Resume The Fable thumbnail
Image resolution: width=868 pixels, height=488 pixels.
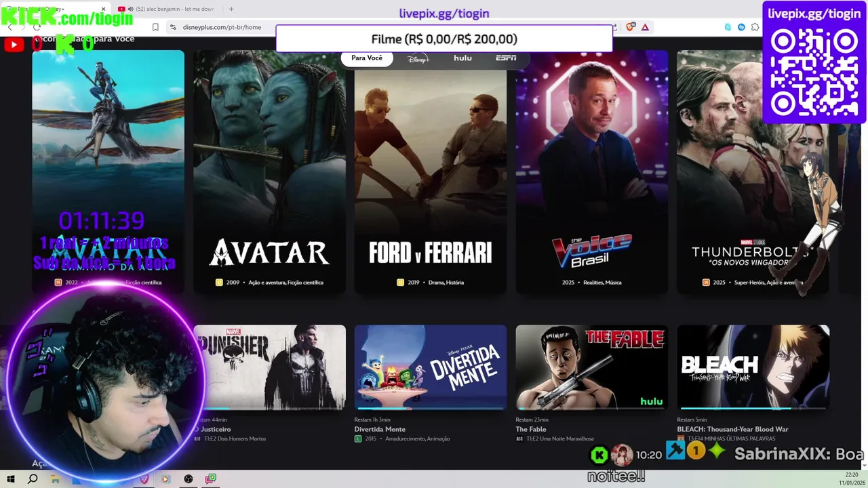(x=591, y=367)
